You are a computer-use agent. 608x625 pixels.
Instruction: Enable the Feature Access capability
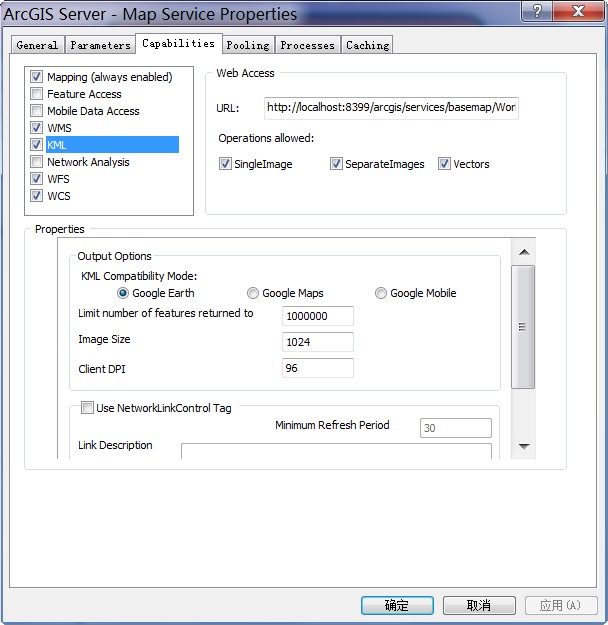point(37,94)
